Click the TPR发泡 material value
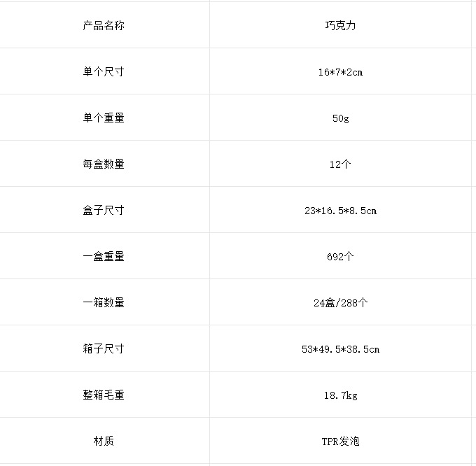 pos(340,441)
